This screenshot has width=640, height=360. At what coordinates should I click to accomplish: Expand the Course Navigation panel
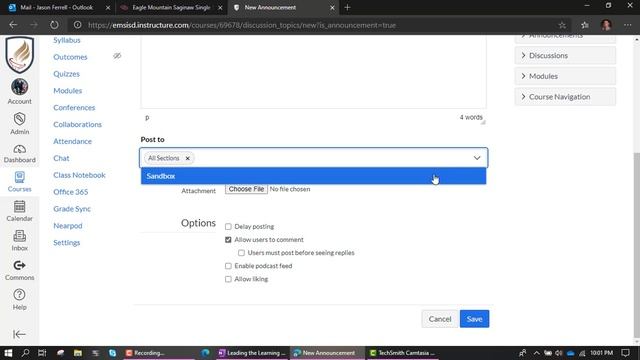click(x=565, y=97)
